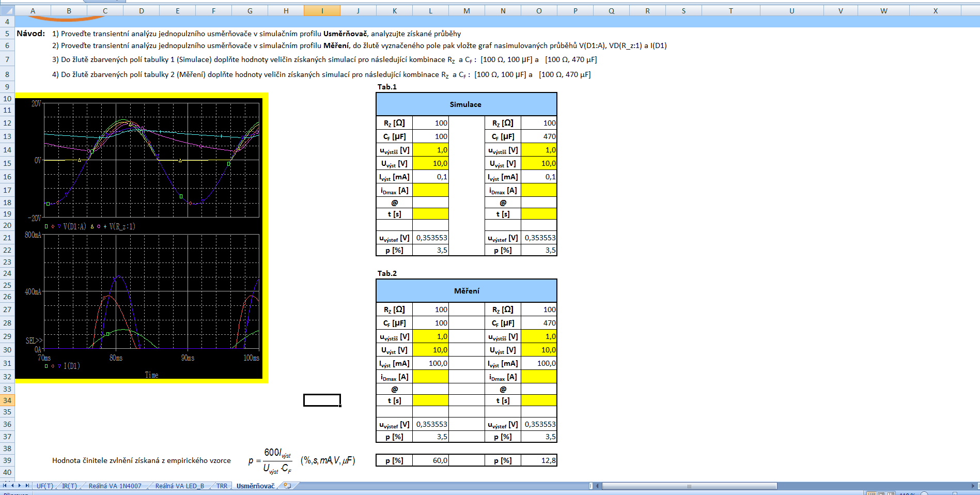This screenshot has height=495, width=980.
Task: Go to the previous sheet tab
Action: tap(12, 486)
